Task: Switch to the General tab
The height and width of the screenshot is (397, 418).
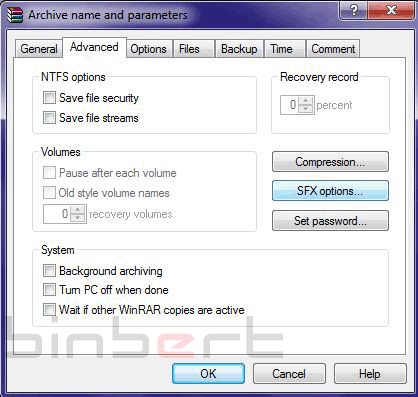Action: click(x=39, y=49)
